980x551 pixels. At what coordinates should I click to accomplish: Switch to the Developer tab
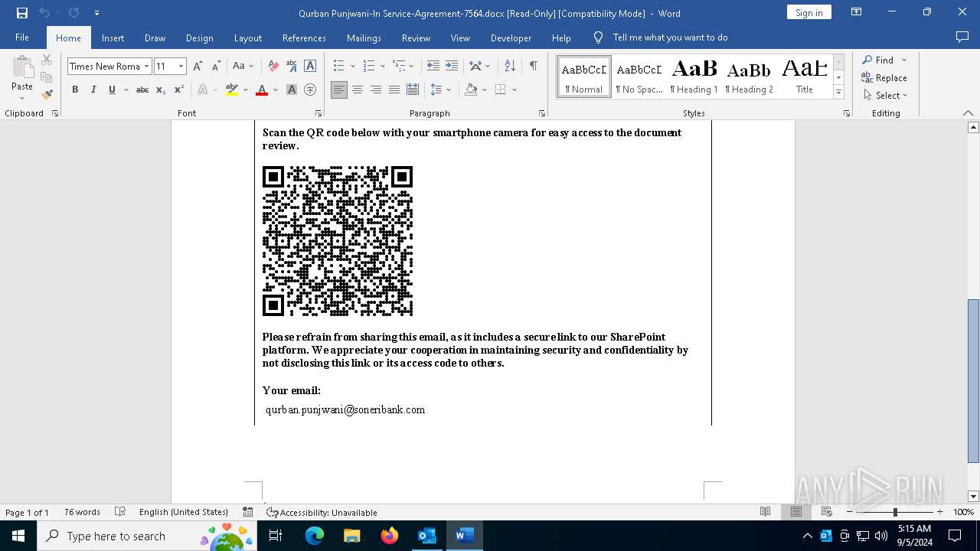pos(511,37)
